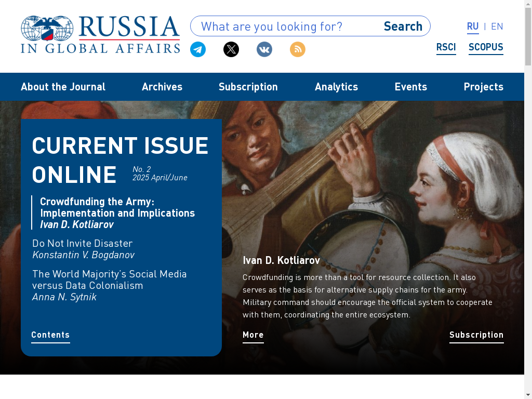The width and height of the screenshot is (532, 399).
Task: Click the scrollbar down arrow
Action: (x=528, y=395)
